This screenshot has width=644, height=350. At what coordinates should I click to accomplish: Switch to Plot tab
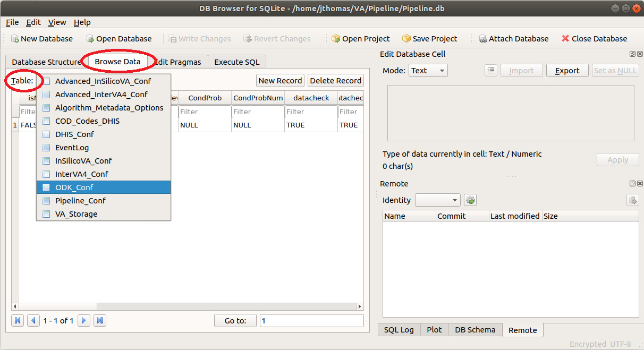434,330
